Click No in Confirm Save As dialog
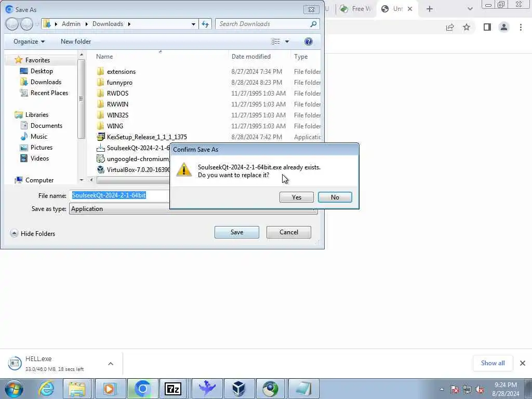This screenshot has height=399, width=532. pos(335,197)
